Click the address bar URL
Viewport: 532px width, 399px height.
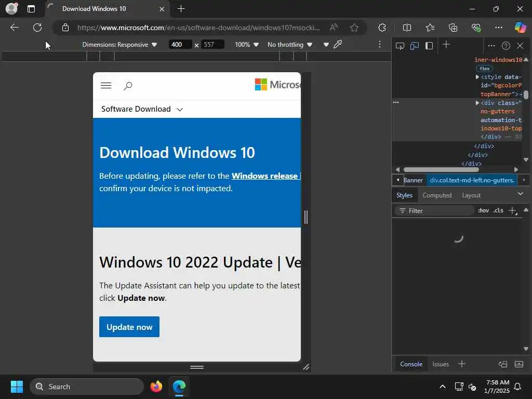click(x=198, y=28)
